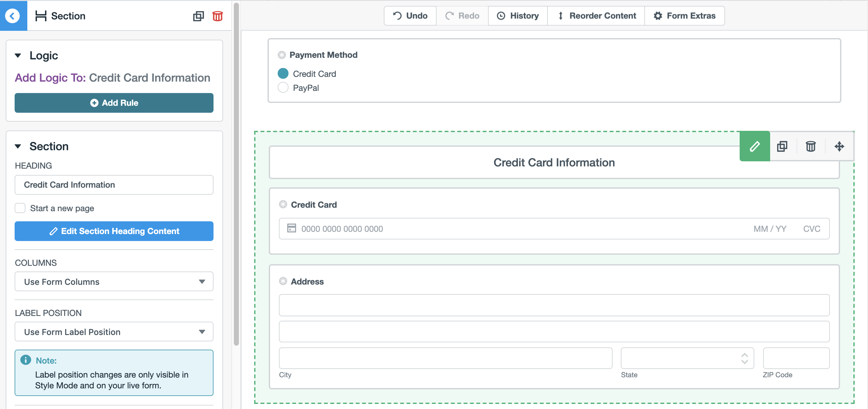Viewport: 868px width, 409px height.
Task: Click the Heading text input field
Action: click(x=114, y=184)
